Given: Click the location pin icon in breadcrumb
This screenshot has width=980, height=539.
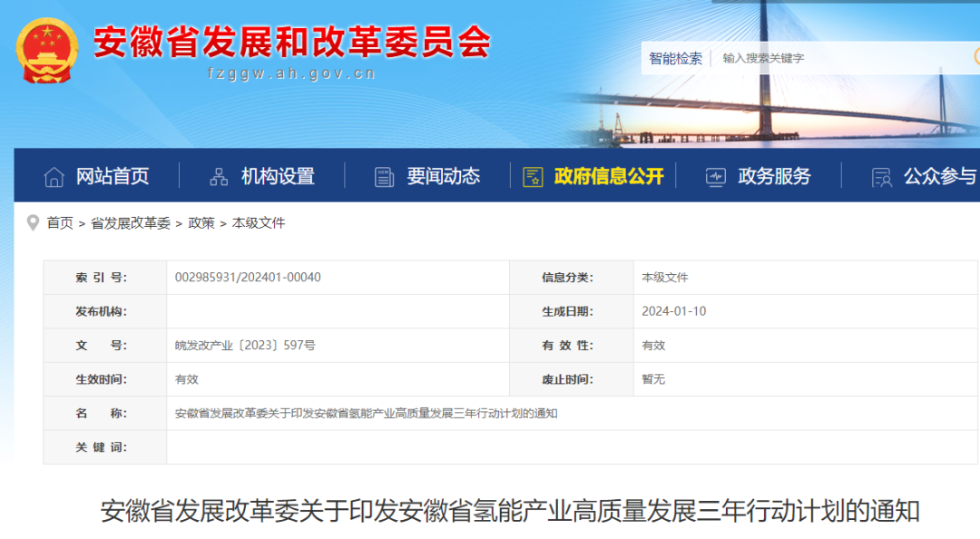Looking at the screenshot, I should pos(34,222).
